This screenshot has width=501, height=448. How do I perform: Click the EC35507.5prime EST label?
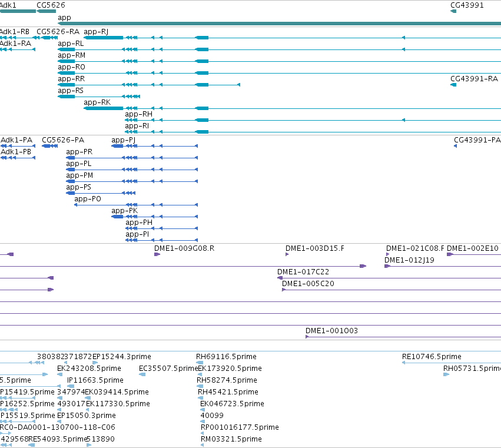tap(168, 369)
